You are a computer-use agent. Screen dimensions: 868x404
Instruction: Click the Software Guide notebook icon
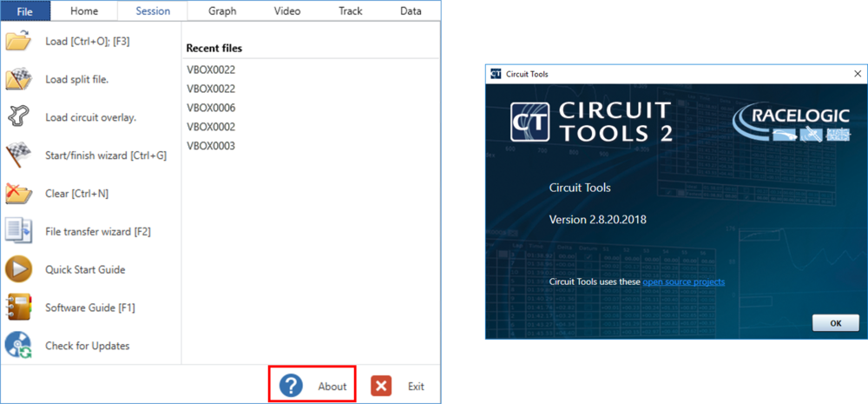point(18,308)
